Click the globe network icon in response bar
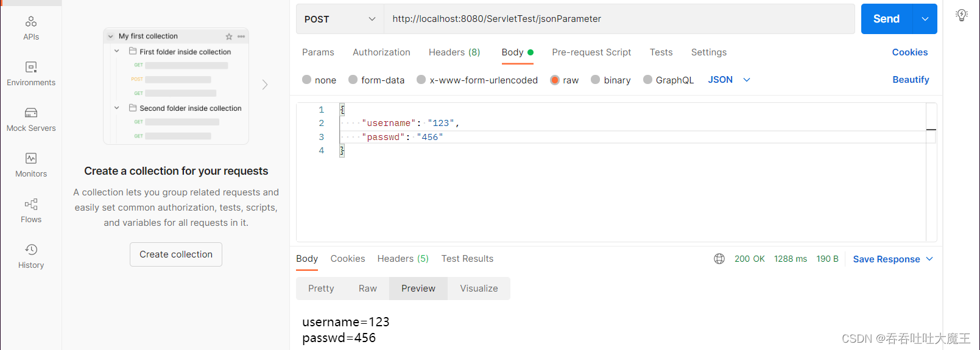Viewport: 980px width, 350px height. (x=719, y=259)
